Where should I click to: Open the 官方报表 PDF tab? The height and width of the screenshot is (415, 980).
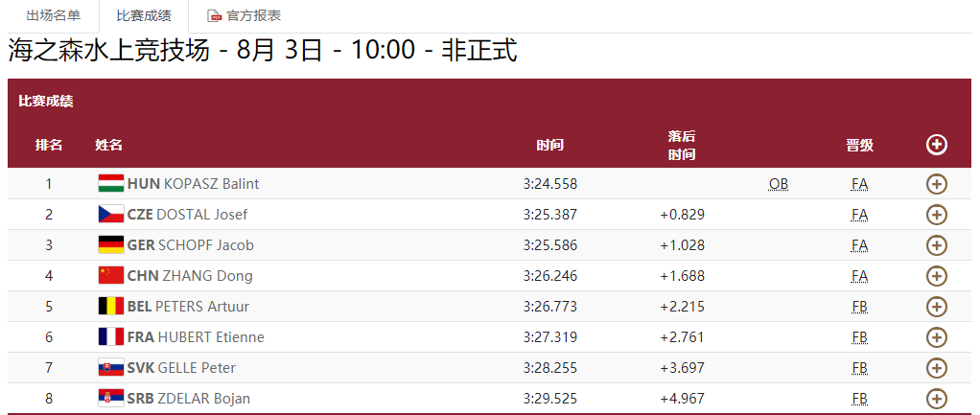pyautogui.click(x=245, y=16)
